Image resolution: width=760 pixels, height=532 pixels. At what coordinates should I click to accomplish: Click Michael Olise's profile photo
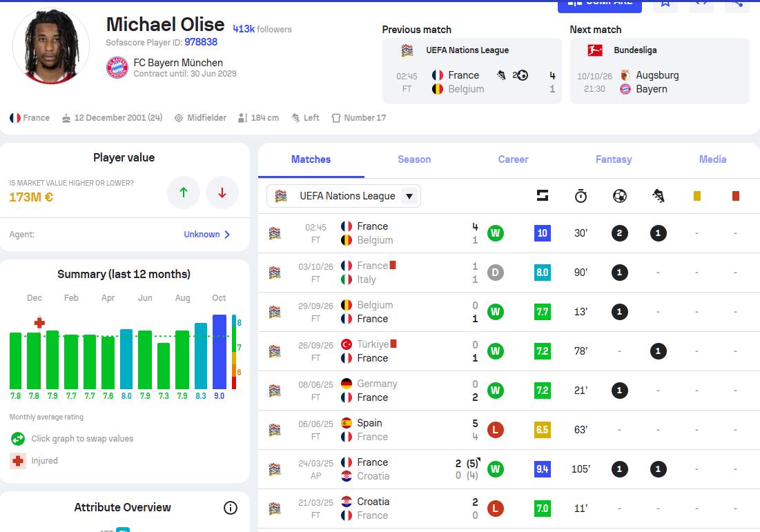tap(51, 46)
